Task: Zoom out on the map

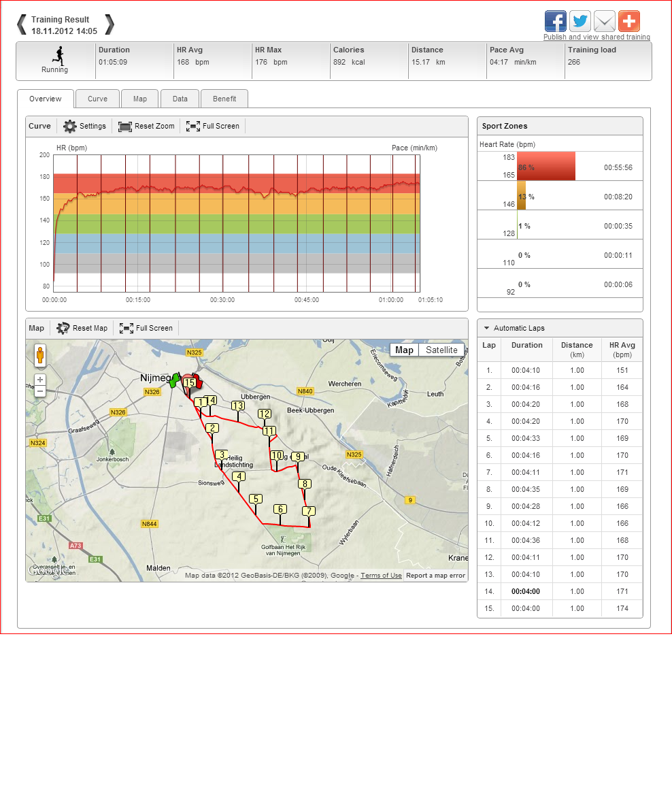Action: 40,391
